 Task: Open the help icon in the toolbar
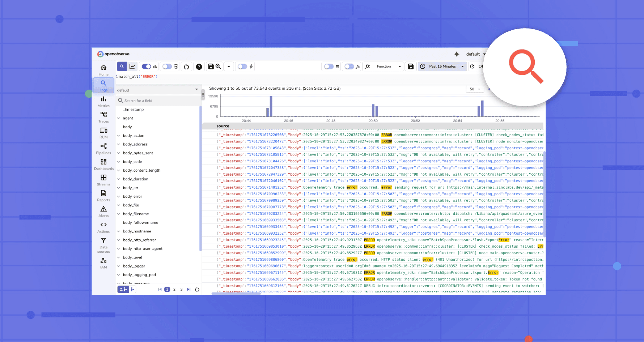click(x=199, y=66)
